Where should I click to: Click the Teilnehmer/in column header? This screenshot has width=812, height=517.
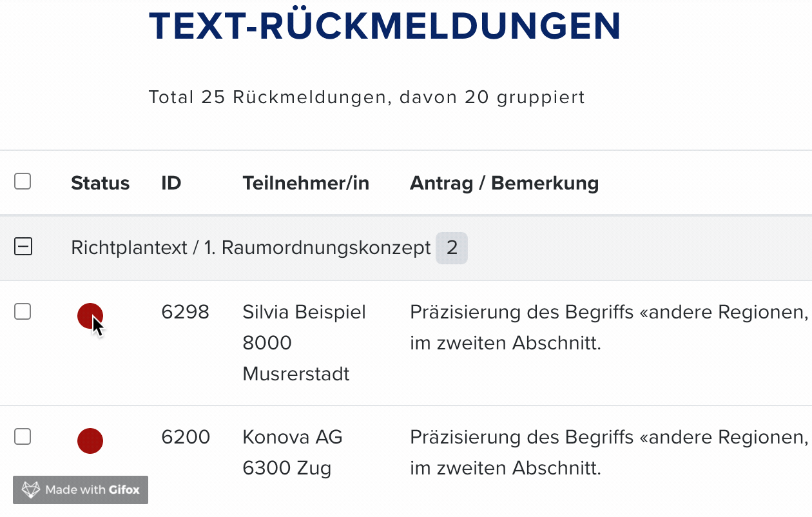coord(306,183)
